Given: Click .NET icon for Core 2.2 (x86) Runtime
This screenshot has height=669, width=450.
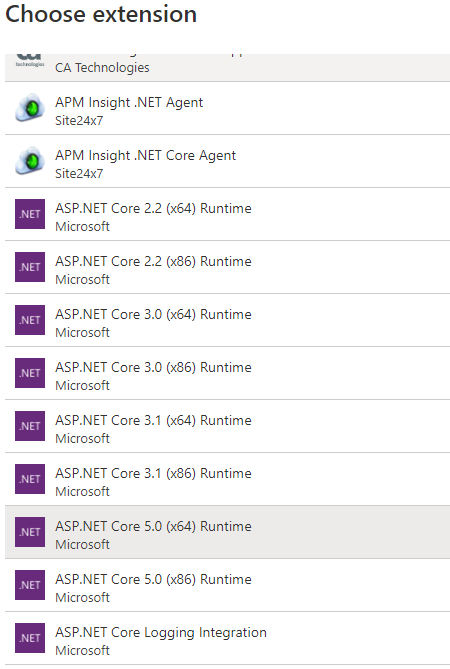Looking at the screenshot, I should [30, 267].
